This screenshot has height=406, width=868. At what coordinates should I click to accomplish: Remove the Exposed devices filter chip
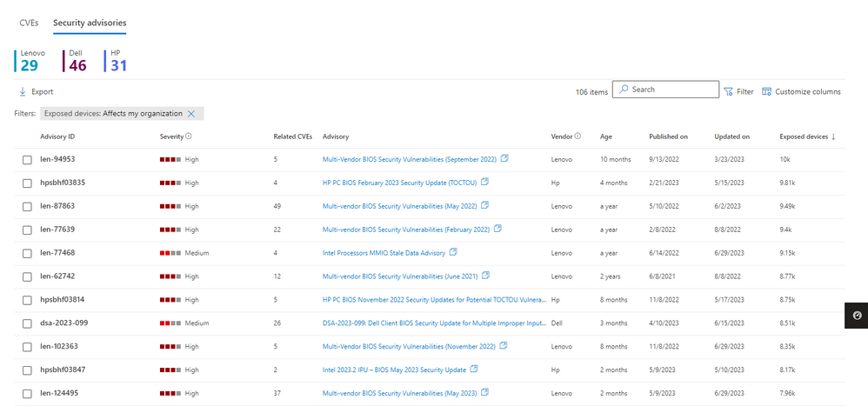click(x=191, y=113)
